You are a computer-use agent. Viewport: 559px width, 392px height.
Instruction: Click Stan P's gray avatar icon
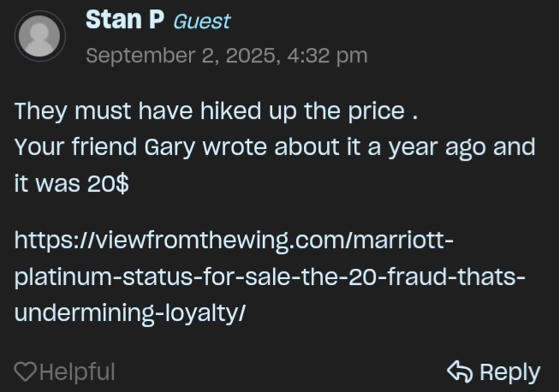coord(39,38)
